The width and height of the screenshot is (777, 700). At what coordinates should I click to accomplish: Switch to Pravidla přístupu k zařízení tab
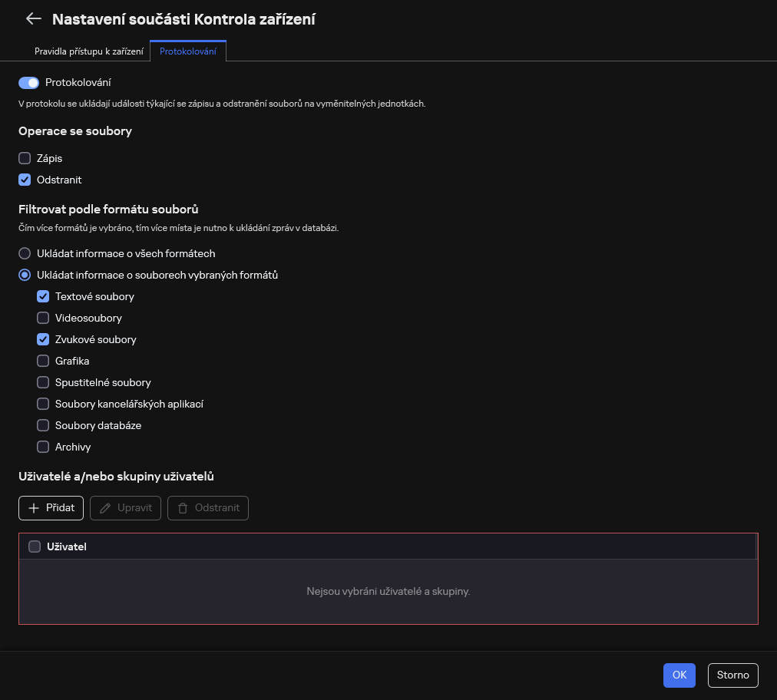pyautogui.click(x=90, y=51)
